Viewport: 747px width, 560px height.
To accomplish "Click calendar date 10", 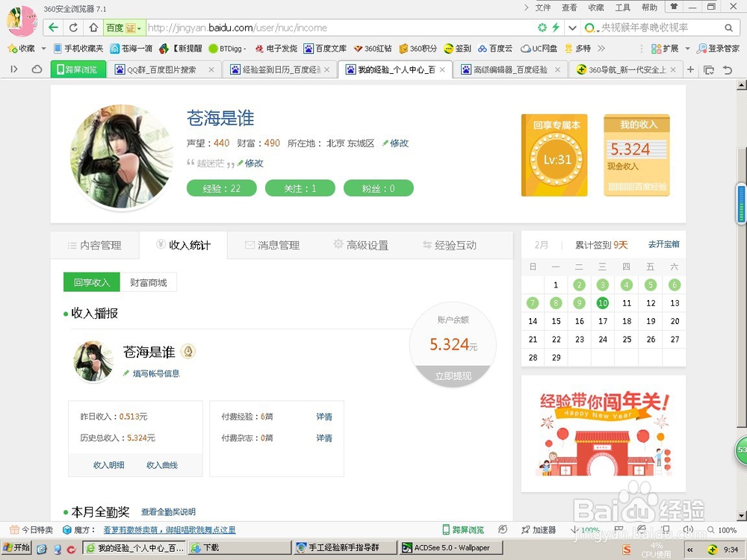I will 603,303.
